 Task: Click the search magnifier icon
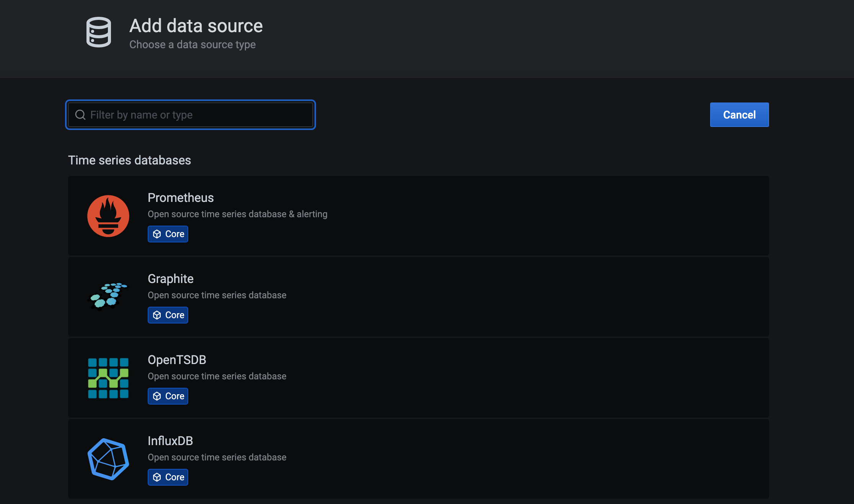pos(80,115)
